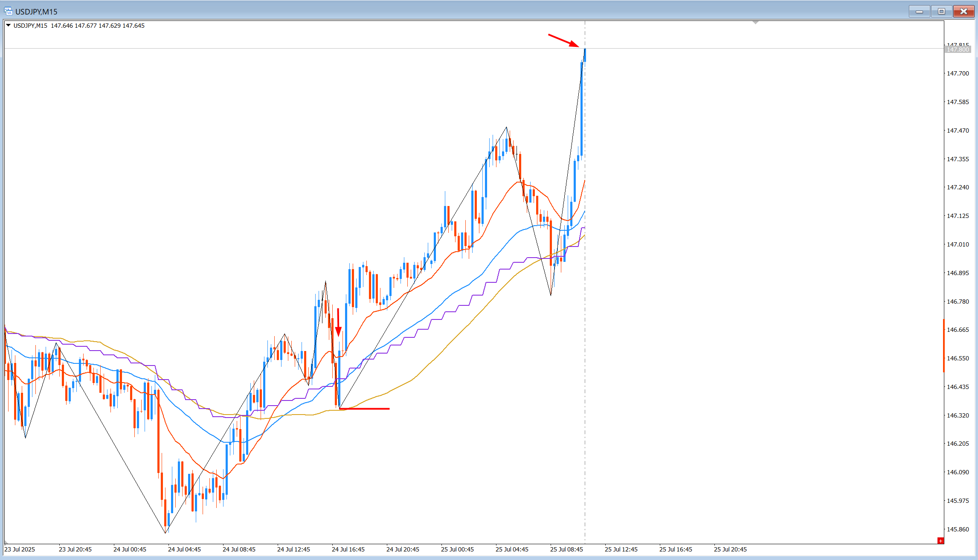Click the red plus icon in the chart corner

point(940,541)
